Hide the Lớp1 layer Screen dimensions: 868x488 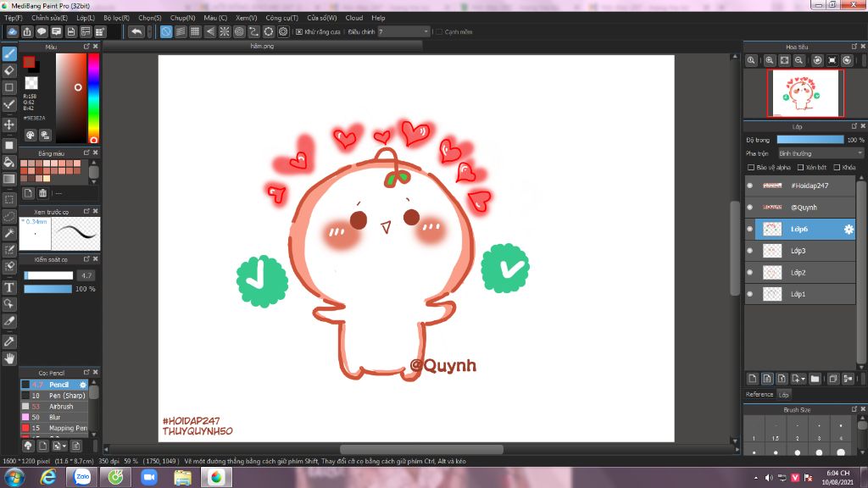pos(750,294)
